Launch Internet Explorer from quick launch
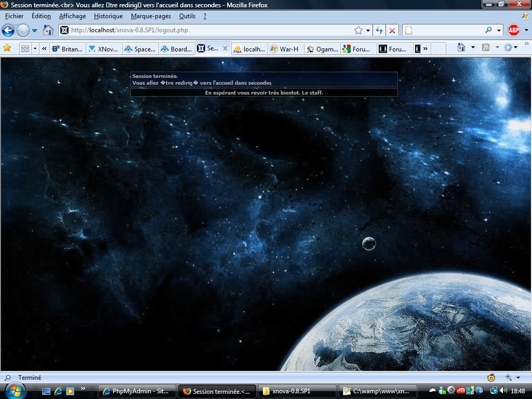532x399 pixels. point(58,391)
